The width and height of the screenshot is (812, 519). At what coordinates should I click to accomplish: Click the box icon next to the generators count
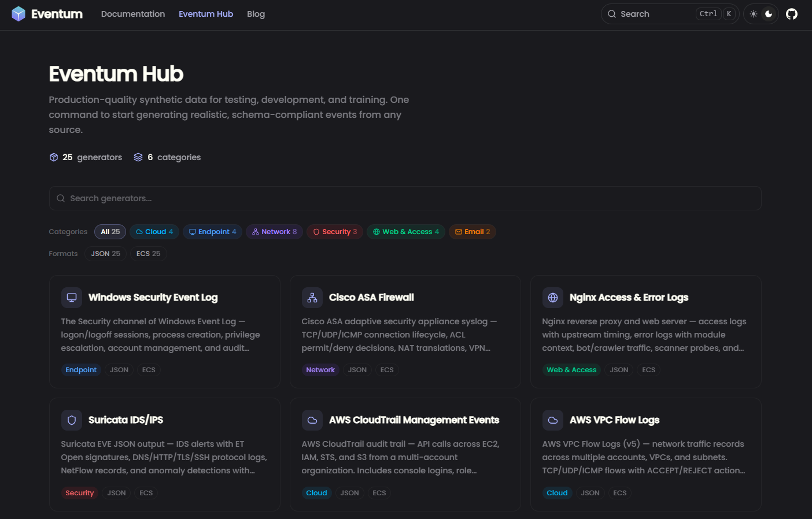tap(53, 157)
